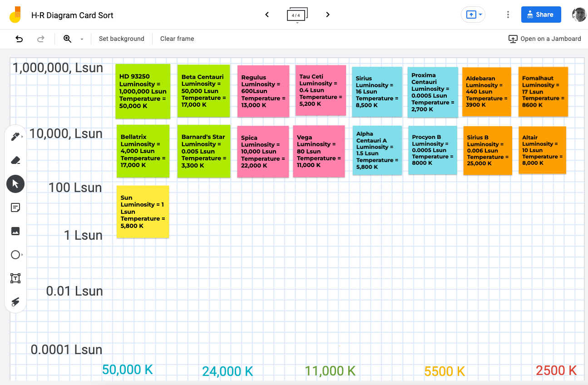The image size is (588, 385).
Task: Open the more actions three-dot menu
Action: [x=508, y=14]
